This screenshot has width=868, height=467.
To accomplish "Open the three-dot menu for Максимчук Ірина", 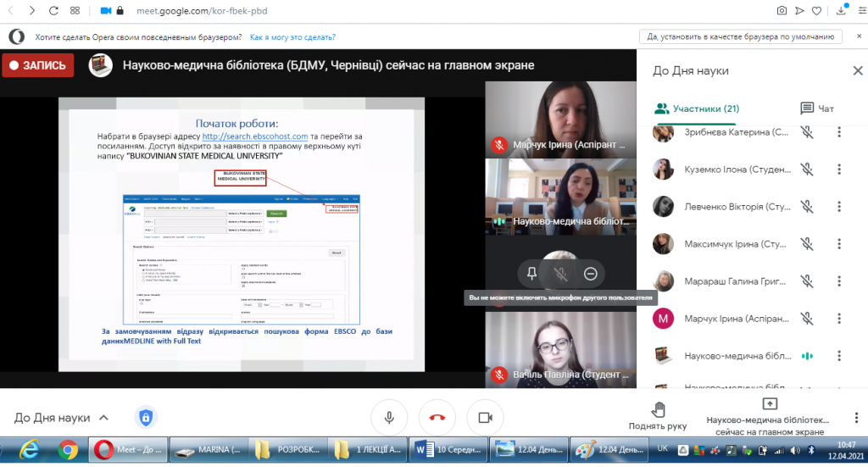I will (x=839, y=243).
